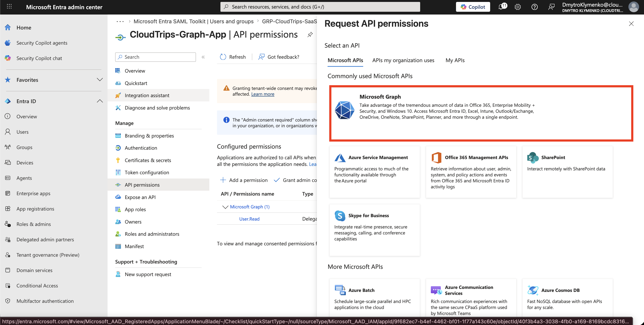Switch to My APIs tab
Image resolution: width=644 pixels, height=325 pixels.
[x=455, y=60]
